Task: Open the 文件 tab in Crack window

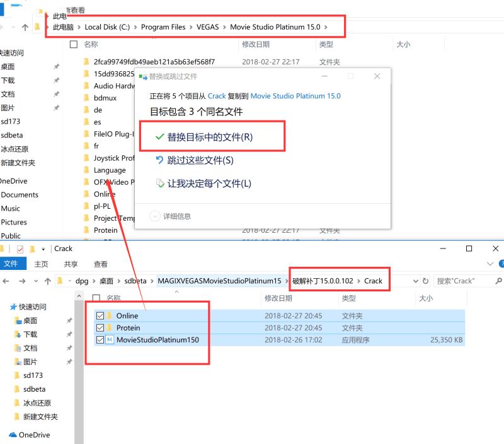Action: tap(11, 264)
